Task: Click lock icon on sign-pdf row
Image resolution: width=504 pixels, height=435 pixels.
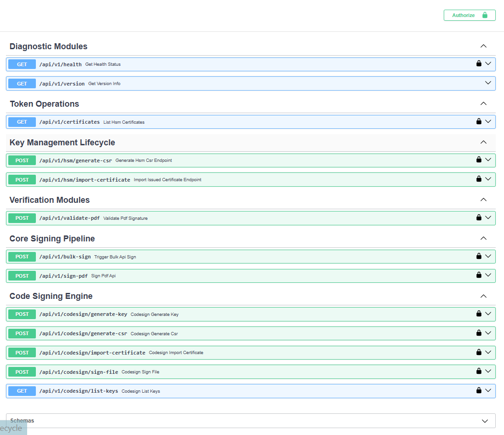Action: click(x=479, y=275)
